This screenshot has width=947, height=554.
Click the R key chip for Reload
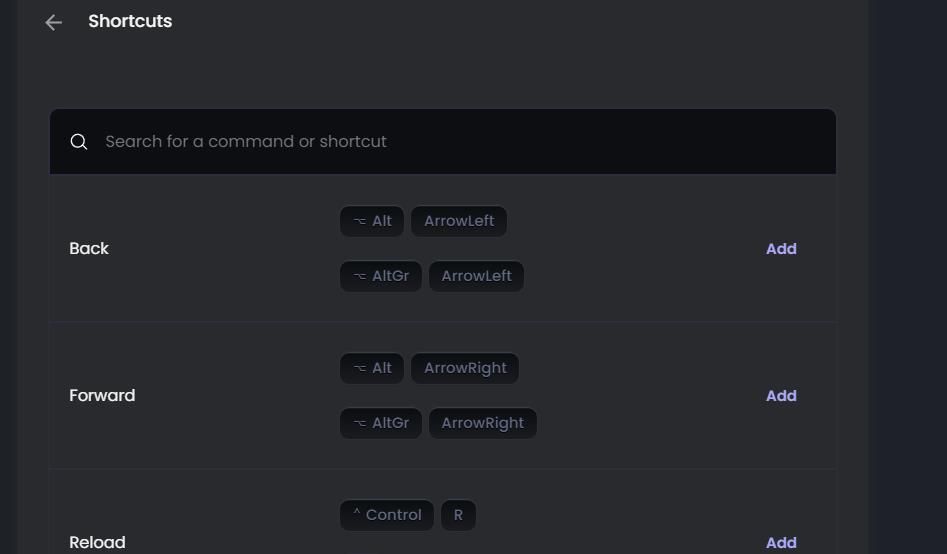pos(458,515)
